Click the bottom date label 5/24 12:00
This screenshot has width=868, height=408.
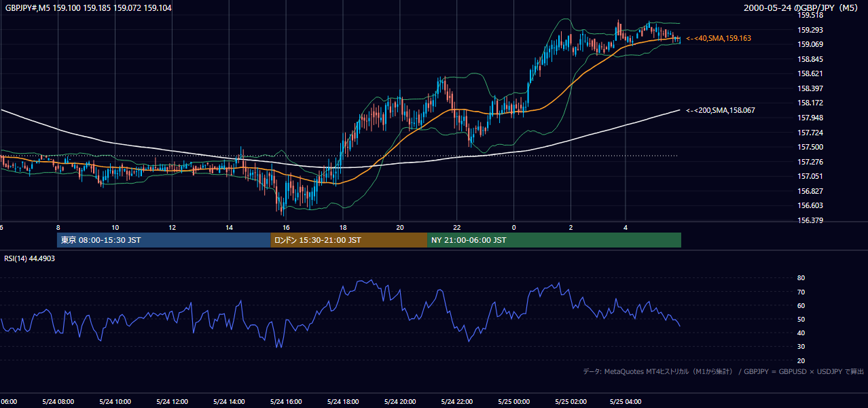tap(172, 402)
